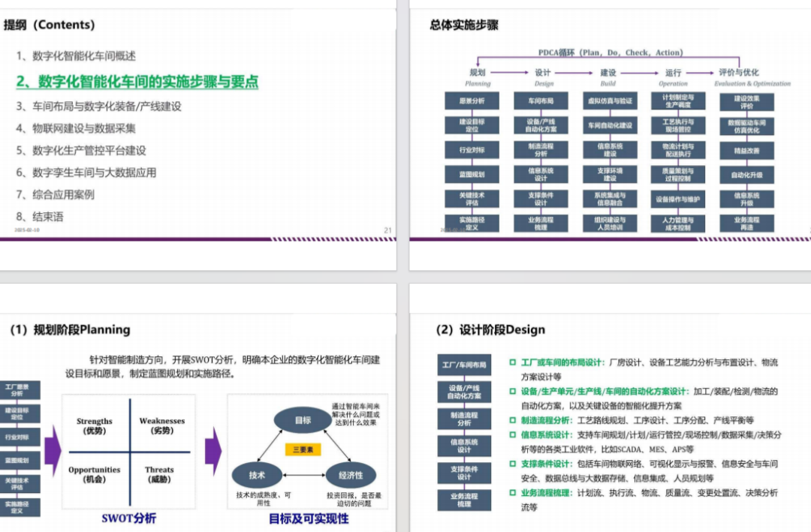Click the '组织建设与人员培训' box
This screenshot has height=532, width=811.
tap(610, 224)
